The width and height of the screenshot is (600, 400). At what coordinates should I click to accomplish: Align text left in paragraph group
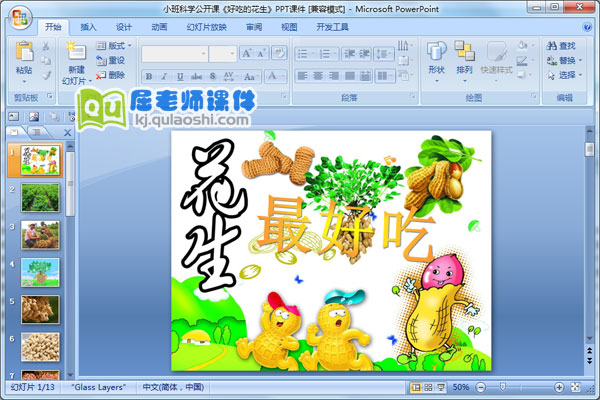[x=302, y=76]
